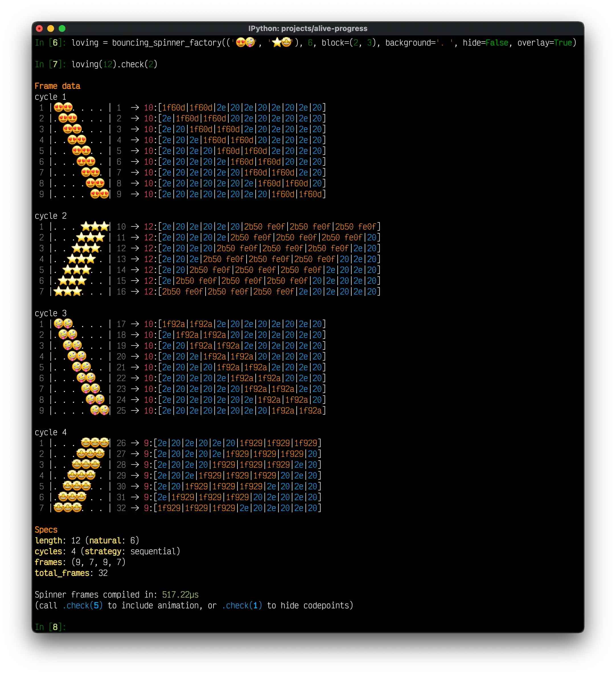Click the .check(5) hint text

pos(82,605)
